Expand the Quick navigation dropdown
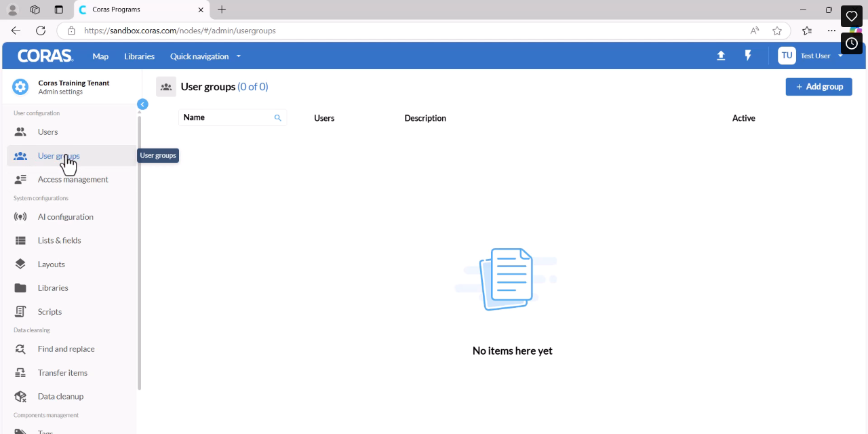Viewport: 868px width, 434px height. pos(205,56)
